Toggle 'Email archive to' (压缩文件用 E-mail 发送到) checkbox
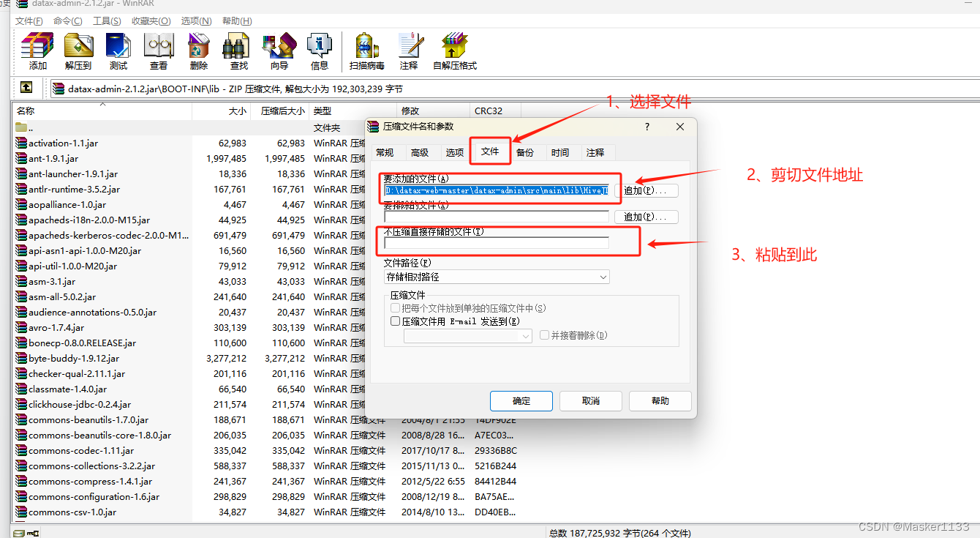Image resolution: width=980 pixels, height=538 pixels. tap(396, 321)
